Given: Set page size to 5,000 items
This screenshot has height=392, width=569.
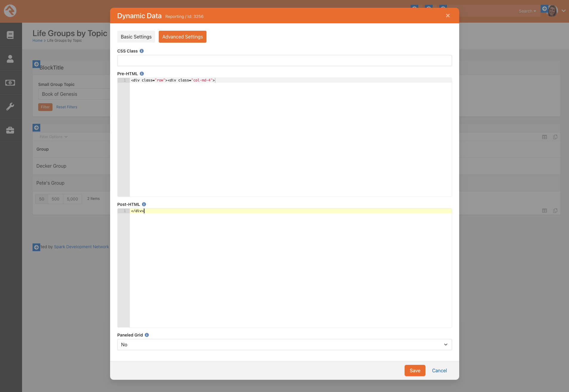Looking at the screenshot, I should point(73,199).
